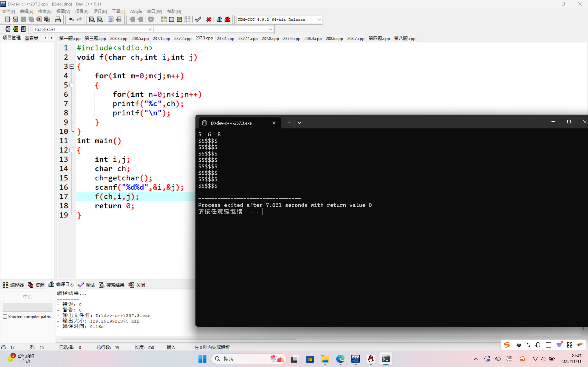Click the Compile four-squares icon
The image size is (588, 367).
tap(164, 19)
